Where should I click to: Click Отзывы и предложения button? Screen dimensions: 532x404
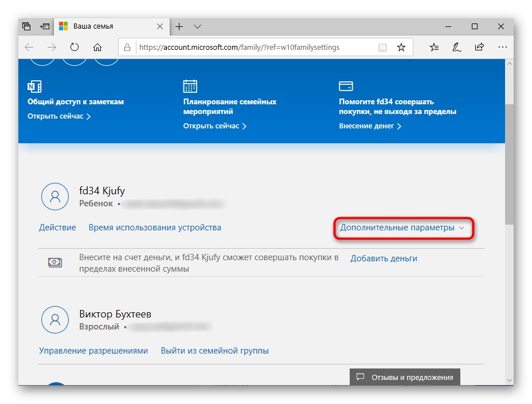pos(405,377)
